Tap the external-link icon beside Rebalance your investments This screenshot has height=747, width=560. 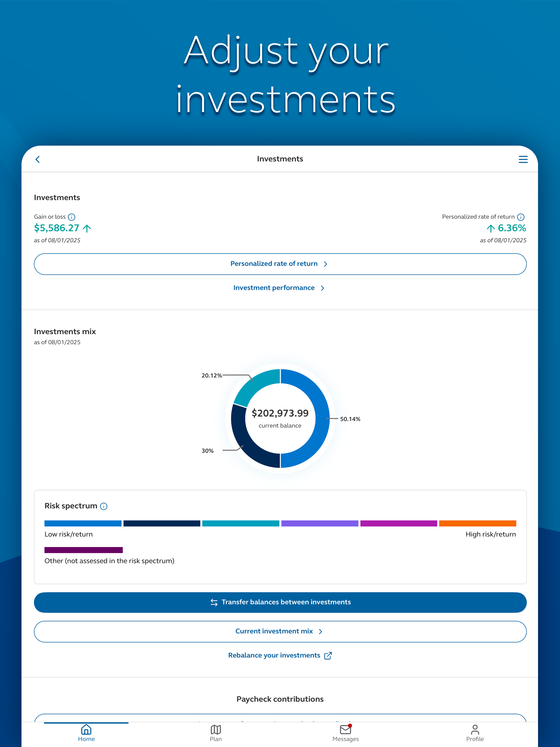pyautogui.click(x=328, y=656)
